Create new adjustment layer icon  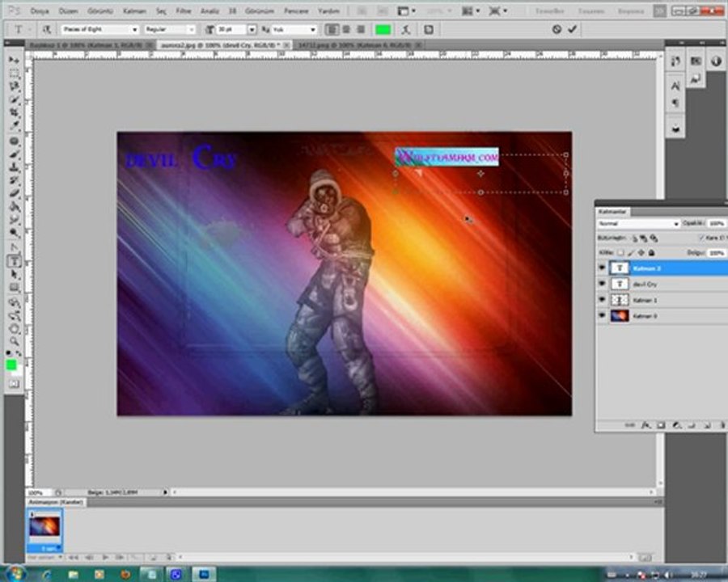[x=676, y=424]
